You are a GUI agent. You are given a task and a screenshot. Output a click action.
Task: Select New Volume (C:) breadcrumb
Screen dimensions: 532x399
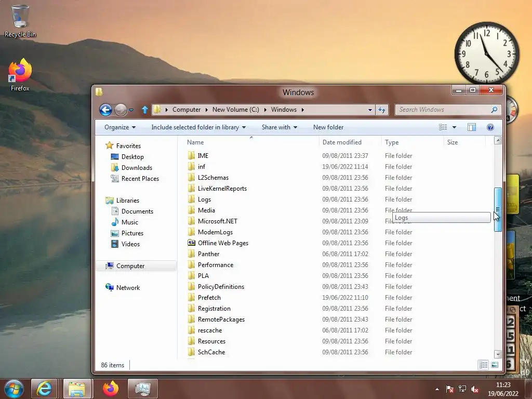click(x=235, y=110)
